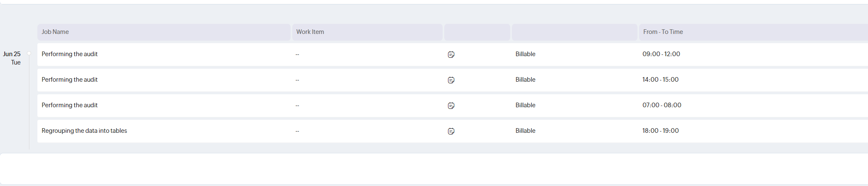The image size is (868, 186).
Task: Open notes icon for 07:00 - 08:00 entry
Action: click(x=451, y=106)
